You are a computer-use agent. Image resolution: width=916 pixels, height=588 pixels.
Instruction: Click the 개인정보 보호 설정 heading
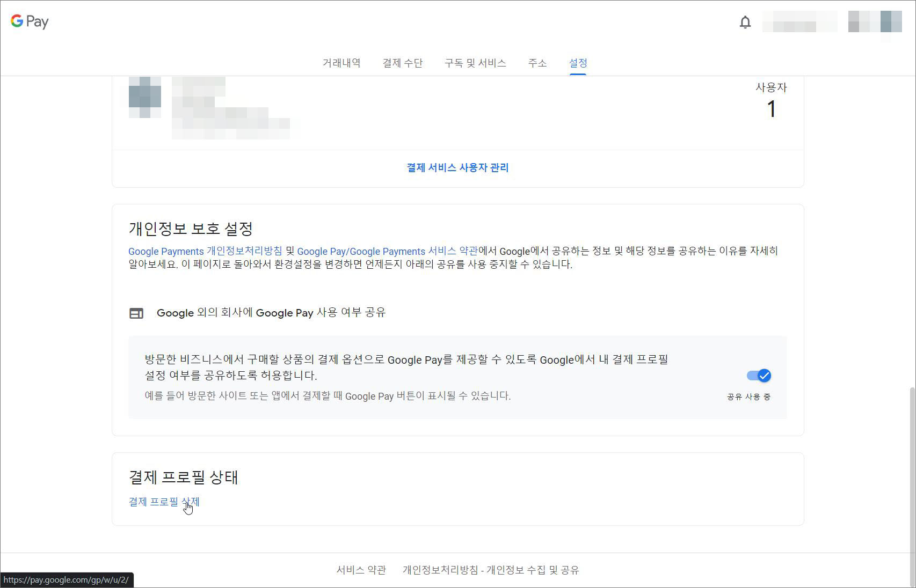(x=191, y=229)
